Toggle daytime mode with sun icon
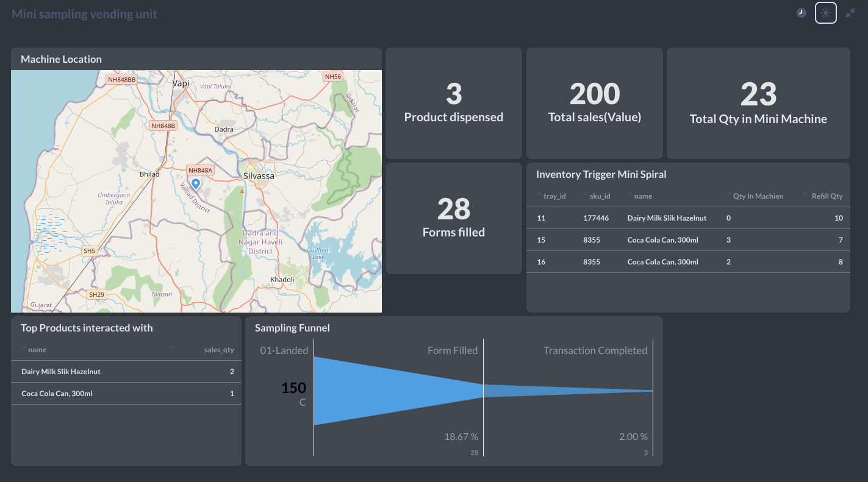 [825, 13]
